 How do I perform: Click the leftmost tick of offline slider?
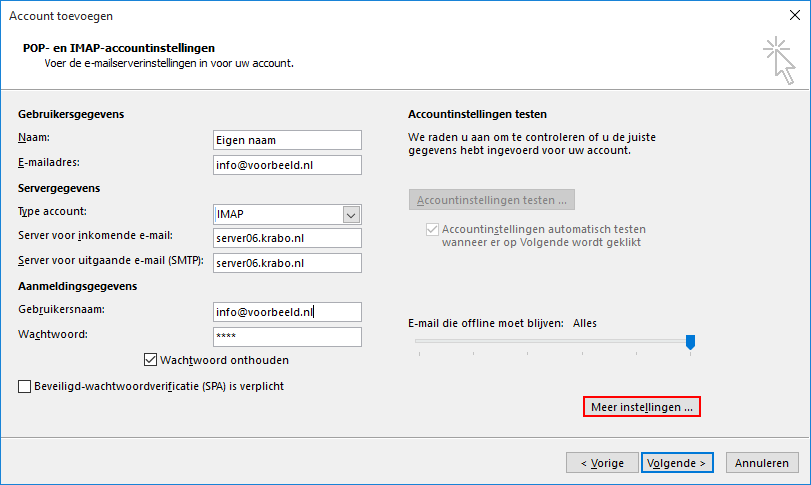419,353
